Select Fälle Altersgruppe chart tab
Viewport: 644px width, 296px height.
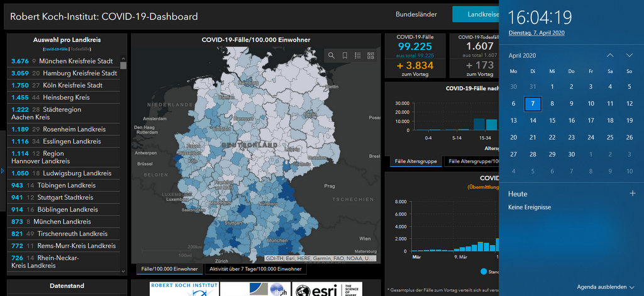416,162
